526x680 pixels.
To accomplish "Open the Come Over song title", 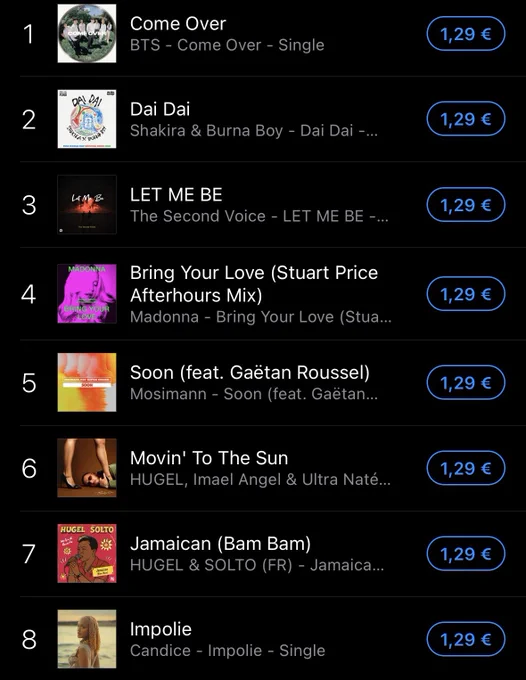I will click(x=178, y=24).
